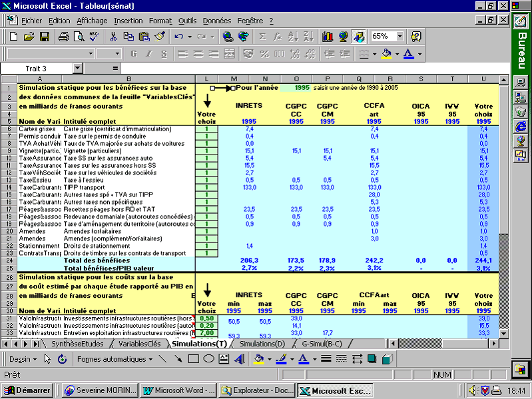Toggle Bold formatting
This screenshot has height=399, width=532.
click(x=133, y=54)
